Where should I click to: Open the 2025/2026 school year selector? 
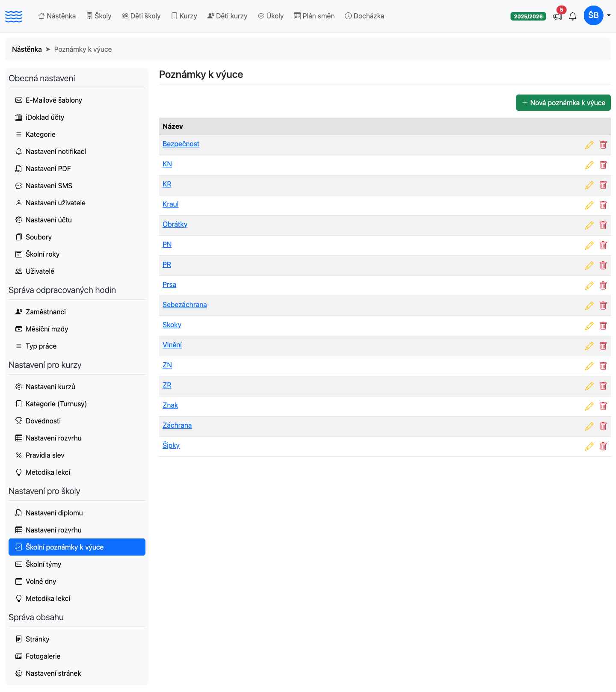(528, 16)
